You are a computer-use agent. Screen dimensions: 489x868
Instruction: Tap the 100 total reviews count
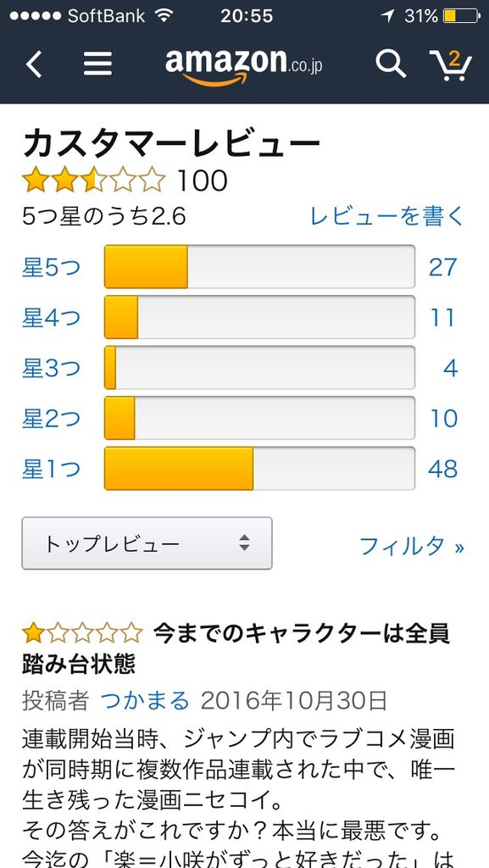pos(202,181)
